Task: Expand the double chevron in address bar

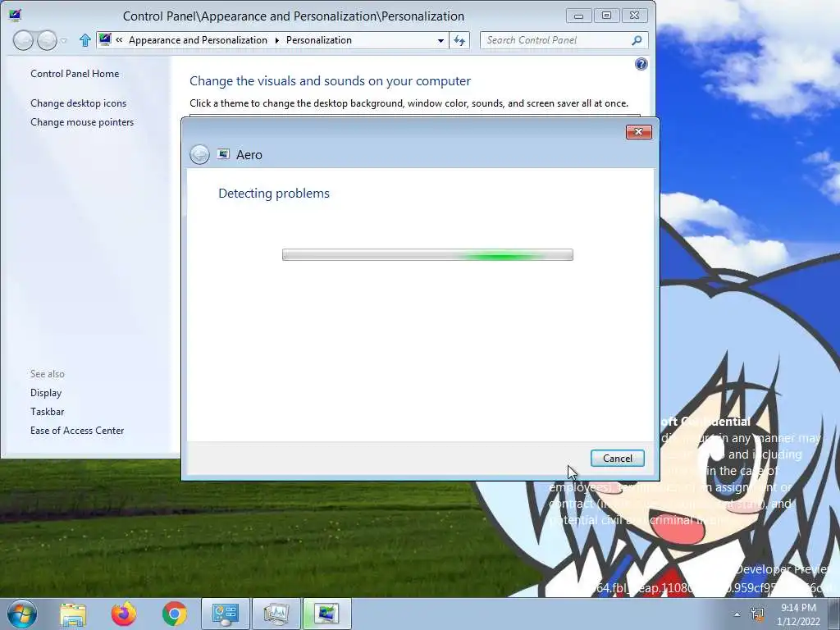Action: point(119,39)
